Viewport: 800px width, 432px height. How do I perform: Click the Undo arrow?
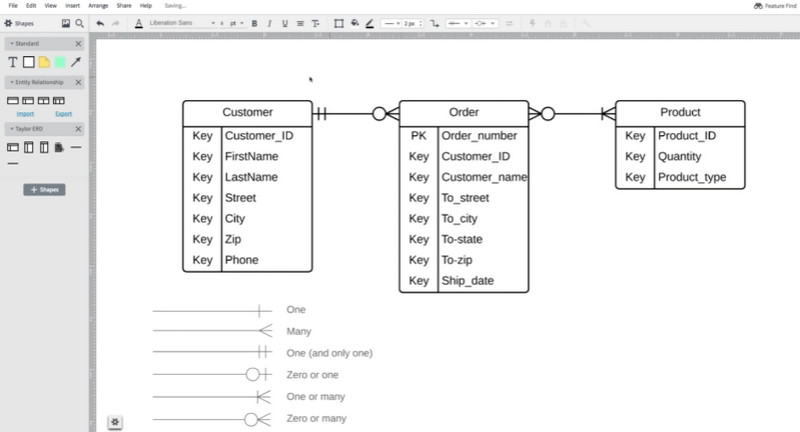(x=101, y=23)
